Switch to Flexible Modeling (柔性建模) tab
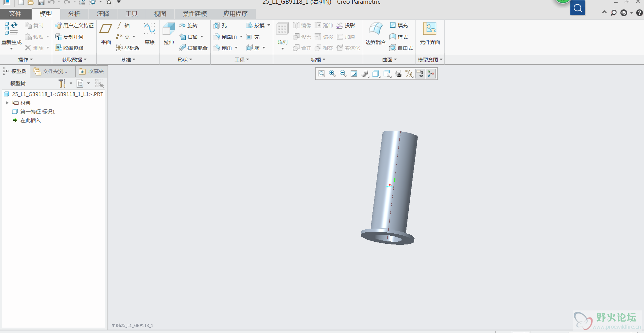The image size is (644, 333). [x=194, y=14]
